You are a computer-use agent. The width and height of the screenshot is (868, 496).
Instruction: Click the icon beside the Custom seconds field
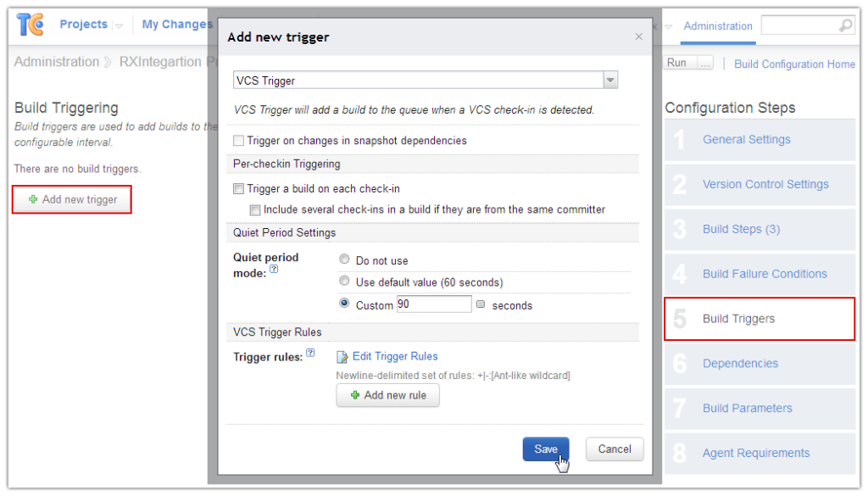tap(481, 304)
